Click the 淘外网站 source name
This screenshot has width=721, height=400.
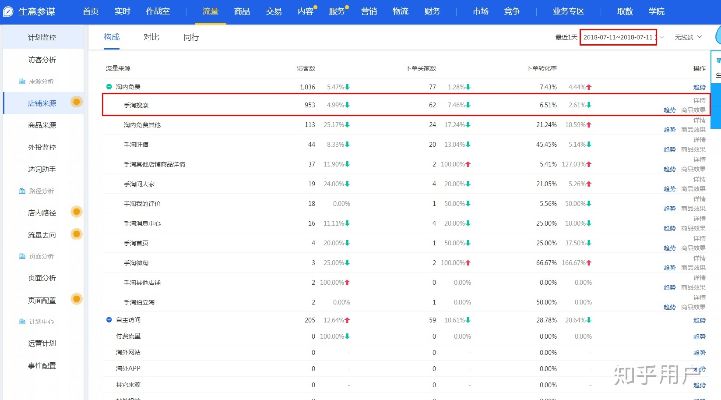pyautogui.click(x=128, y=352)
